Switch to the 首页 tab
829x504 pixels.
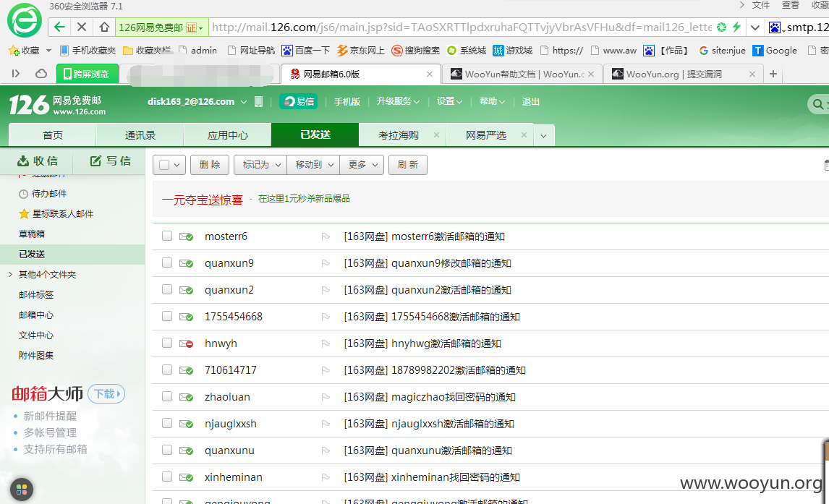pyautogui.click(x=52, y=135)
